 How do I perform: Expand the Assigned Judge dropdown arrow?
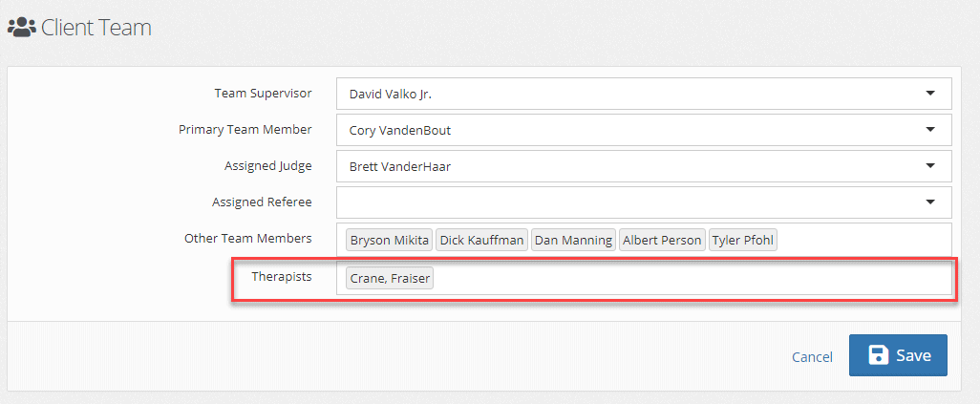point(930,166)
